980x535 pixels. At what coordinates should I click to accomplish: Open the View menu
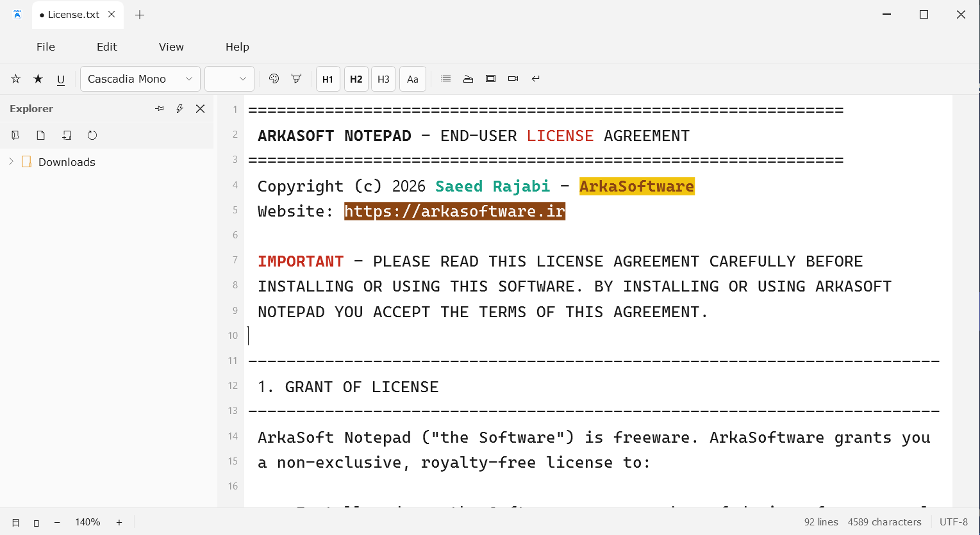point(171,47)
